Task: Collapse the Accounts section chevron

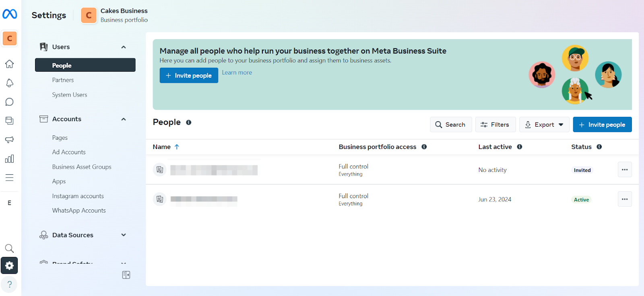Action: 124,119
